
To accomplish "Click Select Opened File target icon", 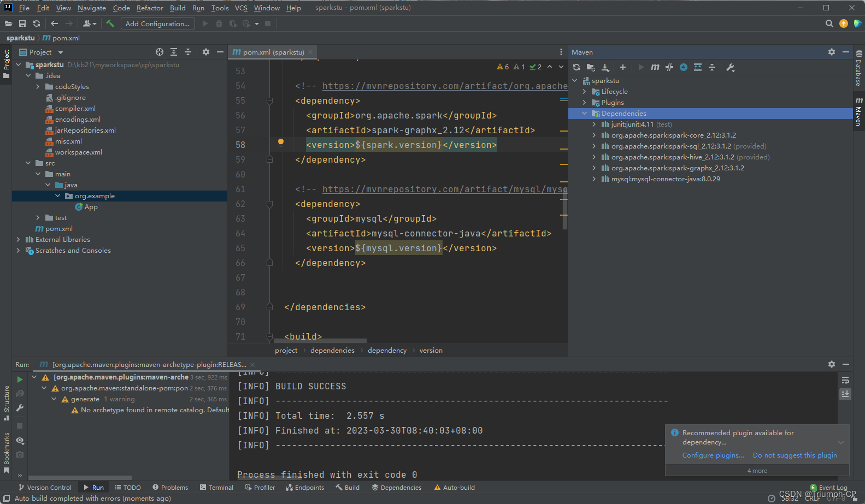I will tap(160, 52).
